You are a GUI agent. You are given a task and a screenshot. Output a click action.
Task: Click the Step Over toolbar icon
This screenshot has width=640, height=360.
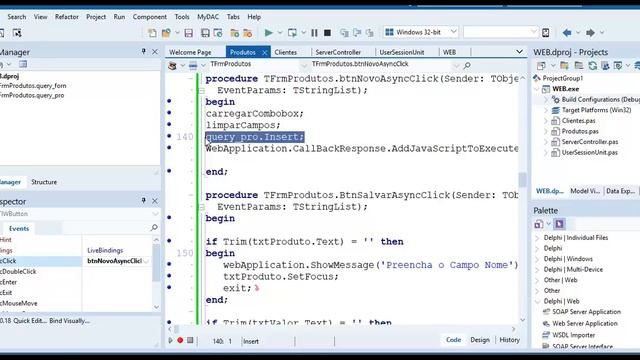(x=357, y=33)
